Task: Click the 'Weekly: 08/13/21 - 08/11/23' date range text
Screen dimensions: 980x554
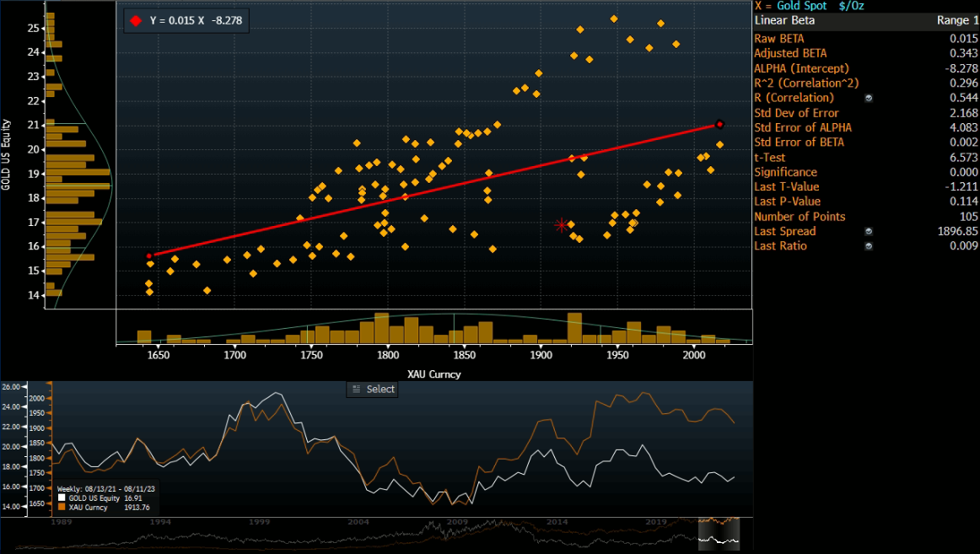Action: point(105,489)
